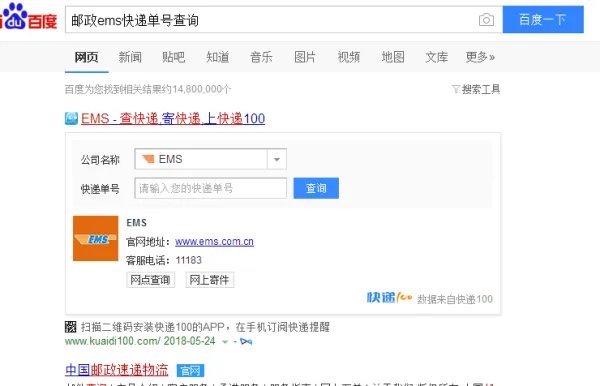
Task: Switch to the 新闻 tab
Action: (x=130, y=57)
